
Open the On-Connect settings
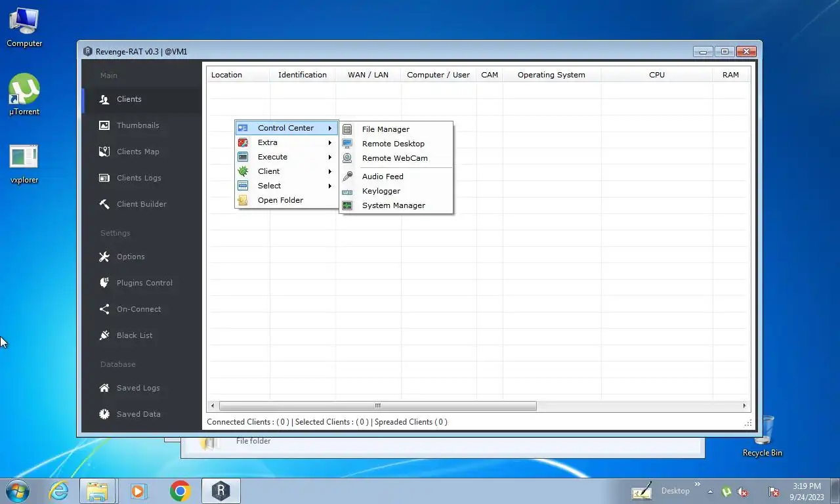coord(142,309)
